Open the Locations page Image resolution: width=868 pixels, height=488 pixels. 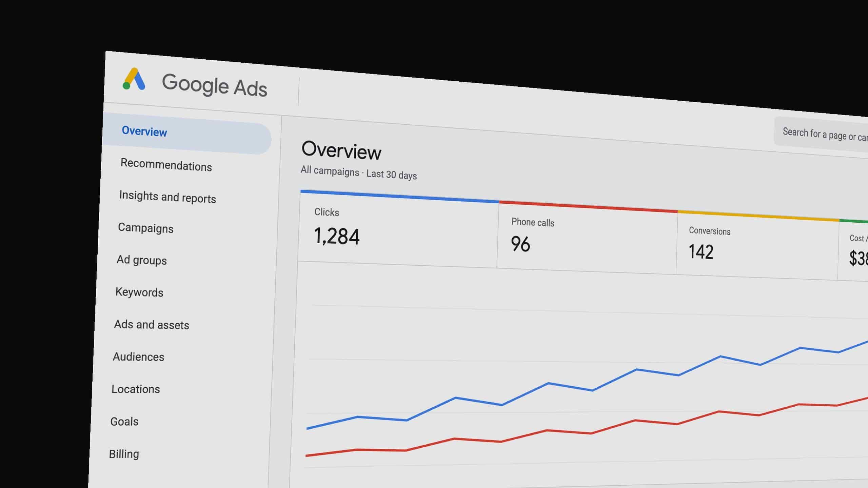(x=136, y=389)
